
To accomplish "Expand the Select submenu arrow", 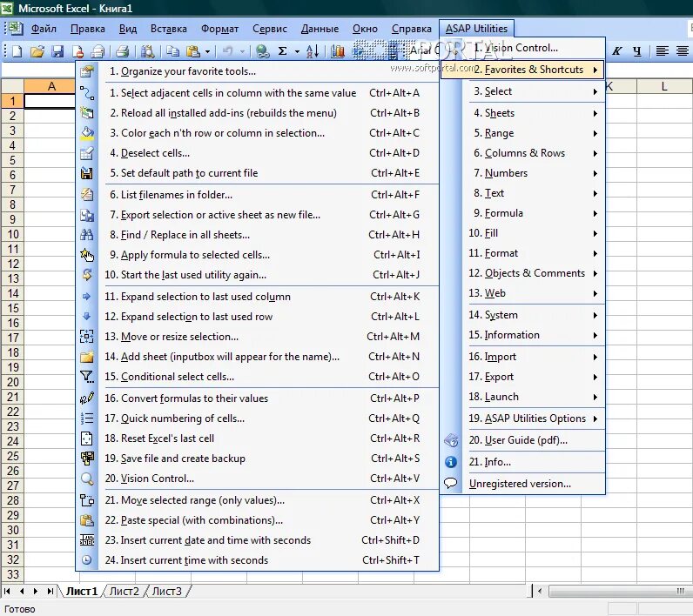I will (x=595, y=91).
